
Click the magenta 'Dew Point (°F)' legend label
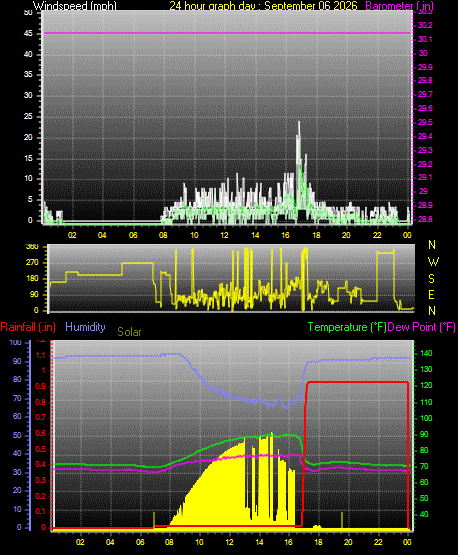click(422, 327)
